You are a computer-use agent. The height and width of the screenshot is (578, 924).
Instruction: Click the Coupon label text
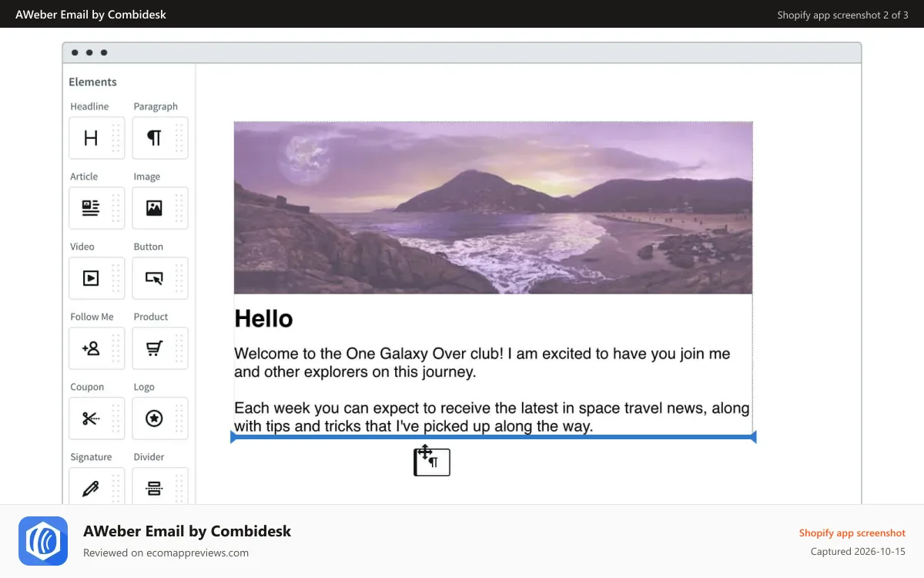point(87,387)
